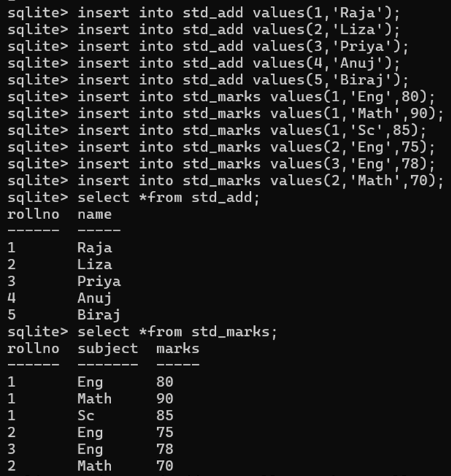Click 'Priya' in the name result column
Image resolution: width=451 pixels, height=476 pixels.
coord(98,282)
